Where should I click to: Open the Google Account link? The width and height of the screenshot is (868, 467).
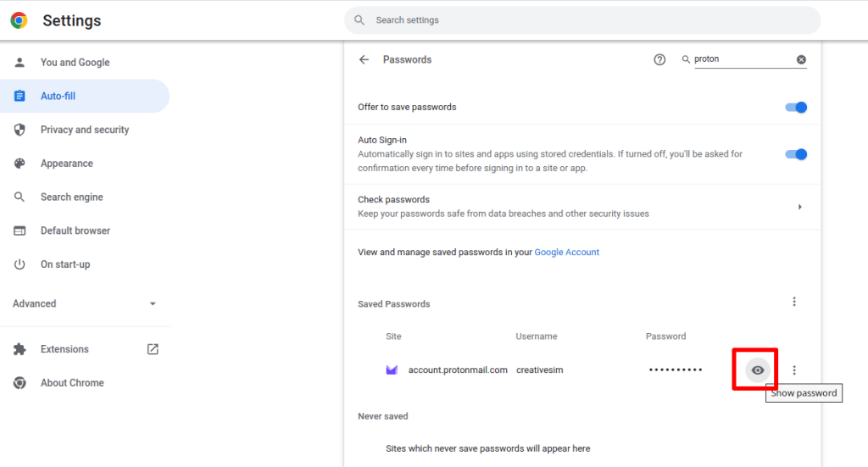click(x=566, y=252)
